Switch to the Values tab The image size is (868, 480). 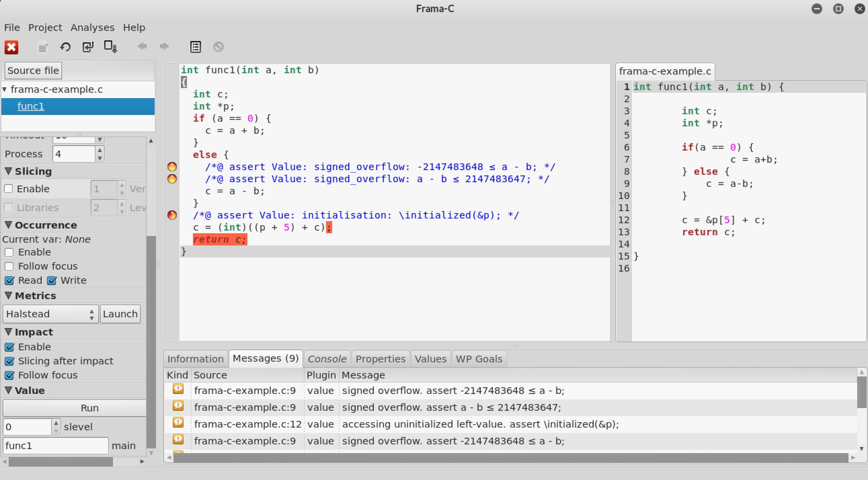(431, 359)
